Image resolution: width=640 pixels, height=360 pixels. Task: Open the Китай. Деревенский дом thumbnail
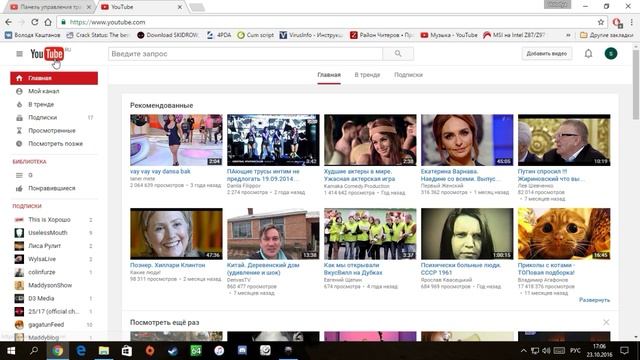(273, 233)
